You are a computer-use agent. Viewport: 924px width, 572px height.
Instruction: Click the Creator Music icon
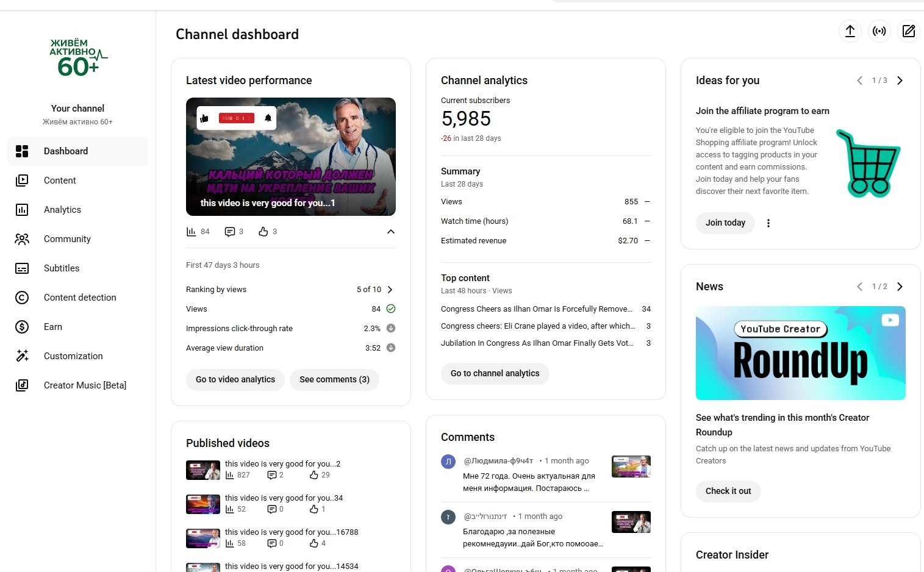click(22, 385)
